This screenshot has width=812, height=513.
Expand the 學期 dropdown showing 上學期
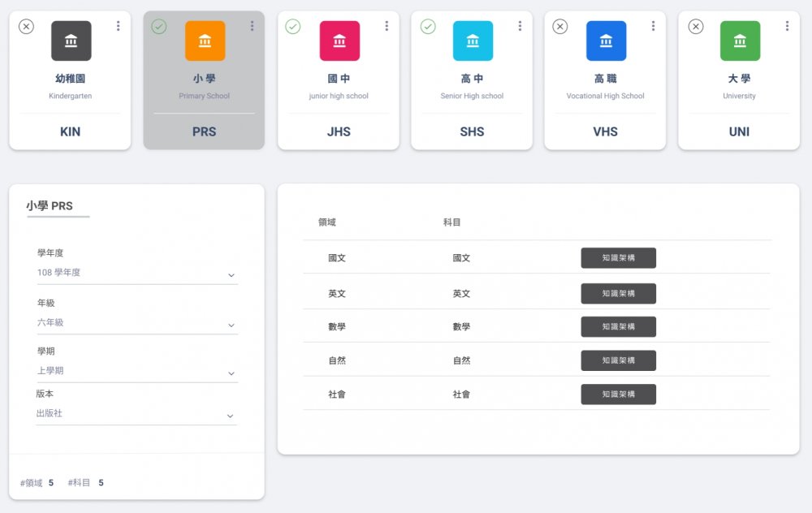pos(136,371)
